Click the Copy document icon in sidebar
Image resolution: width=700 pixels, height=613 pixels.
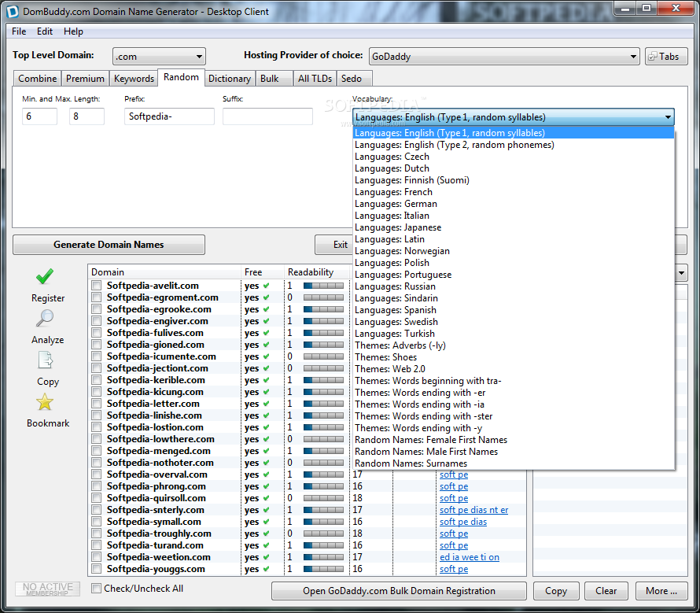(45, 360)
